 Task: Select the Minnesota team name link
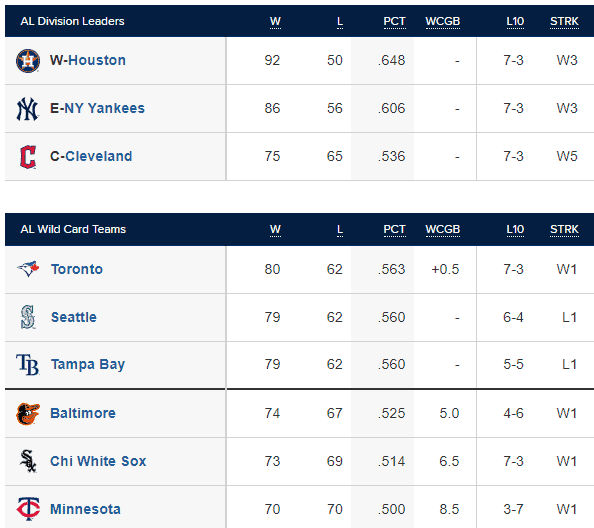tap(85, 509)
